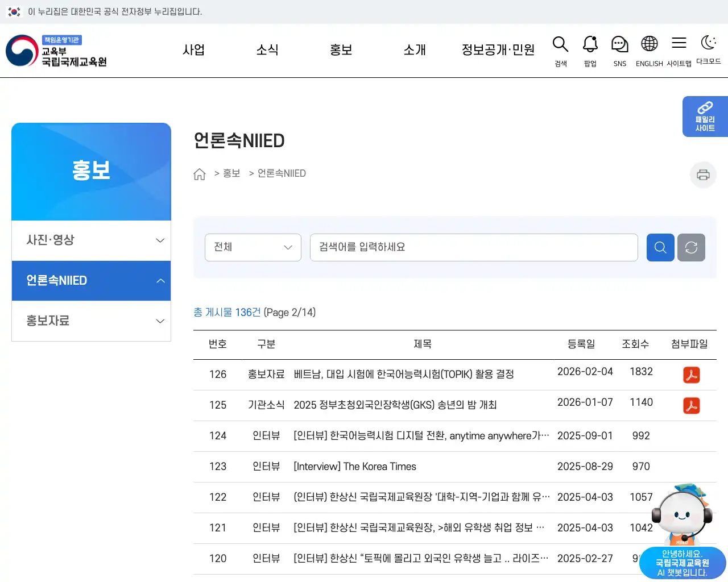Click the 홍보 breadcrumb link
This screenshot has height=582, width=728.
231,173
